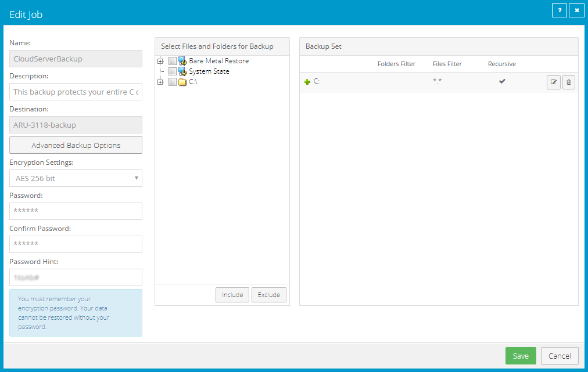
Task: Click the Destination field ARU-3118-backup
Action: tap(76, 125)
